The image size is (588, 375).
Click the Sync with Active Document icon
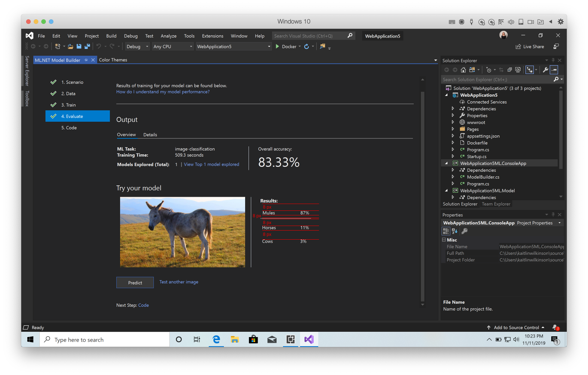[x=501, y=69]
